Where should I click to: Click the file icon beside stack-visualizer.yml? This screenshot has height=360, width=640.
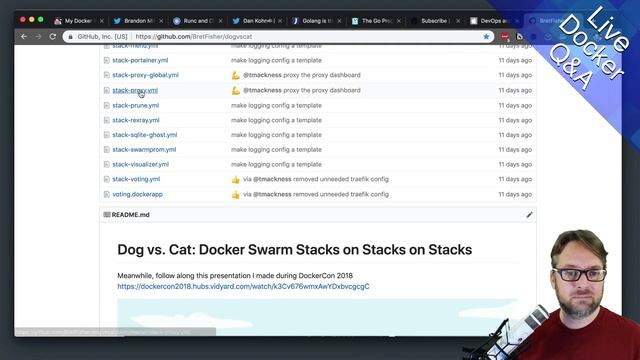[107, 164]
